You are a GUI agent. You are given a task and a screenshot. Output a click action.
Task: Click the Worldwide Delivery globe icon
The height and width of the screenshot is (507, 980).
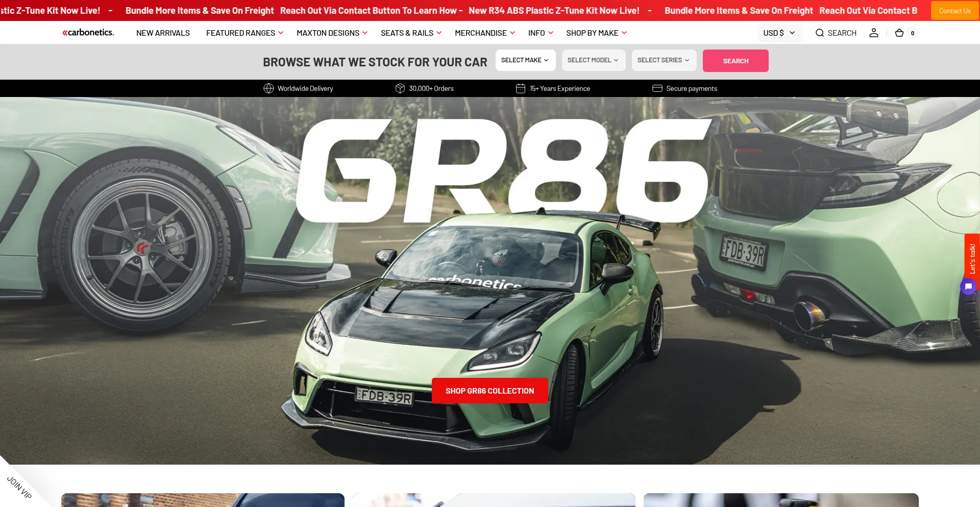[268, 88]
